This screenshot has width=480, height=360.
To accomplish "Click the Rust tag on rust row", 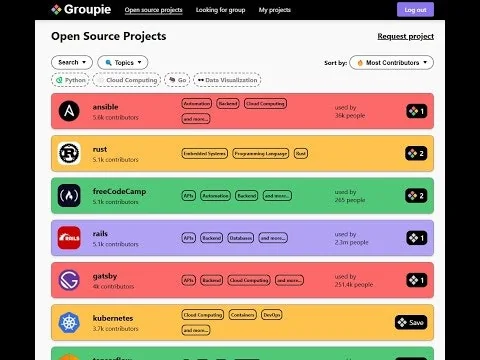I will [x=301, y=153].
